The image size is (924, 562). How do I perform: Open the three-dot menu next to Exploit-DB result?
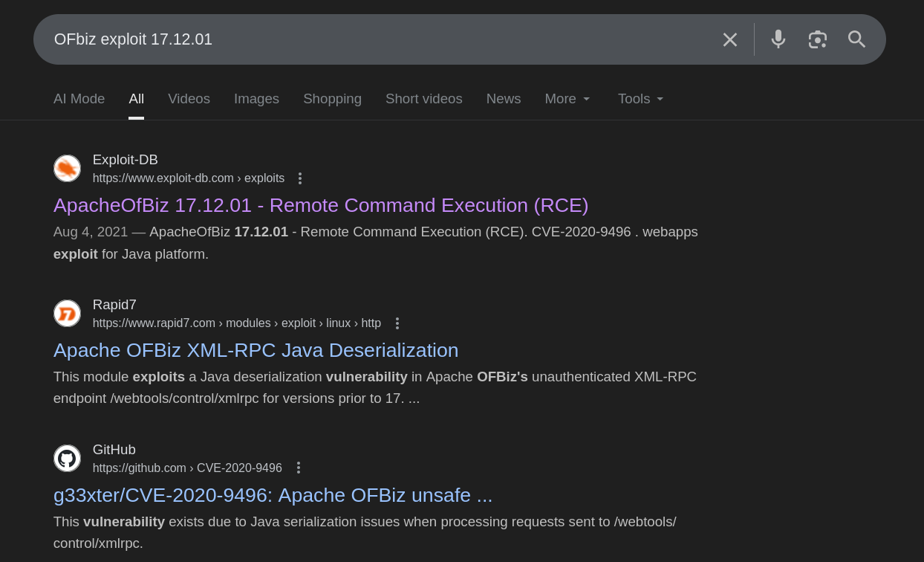[300, 178]
